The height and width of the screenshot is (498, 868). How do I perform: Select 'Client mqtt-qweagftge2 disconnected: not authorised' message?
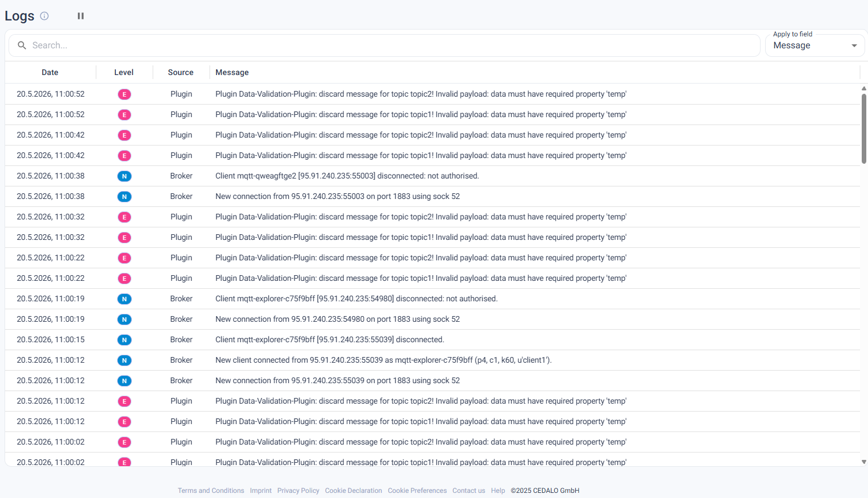tap(347, 176)
